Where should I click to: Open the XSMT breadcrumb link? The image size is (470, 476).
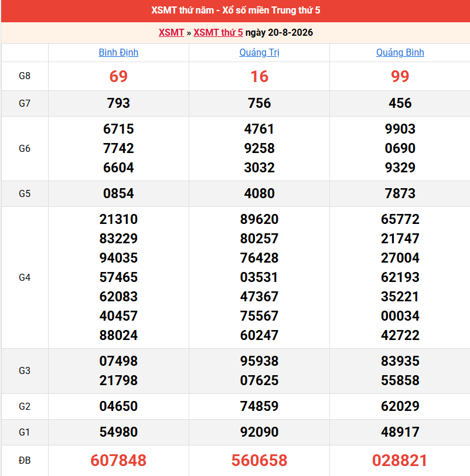tap(171, 32)
